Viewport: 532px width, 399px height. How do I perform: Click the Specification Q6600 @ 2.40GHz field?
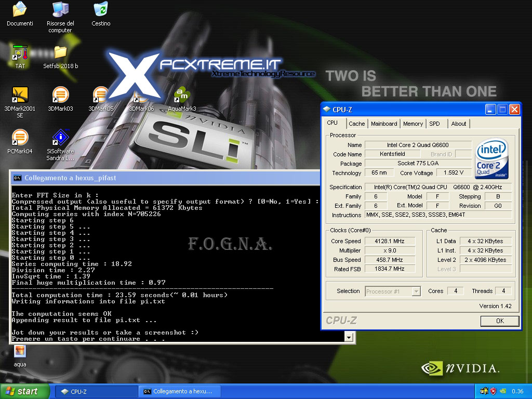438,187
